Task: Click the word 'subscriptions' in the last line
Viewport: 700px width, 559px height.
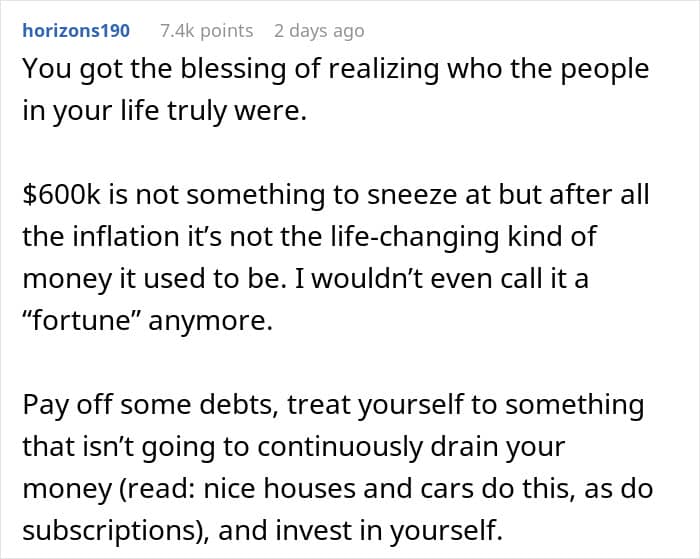Action: point(109,532)
